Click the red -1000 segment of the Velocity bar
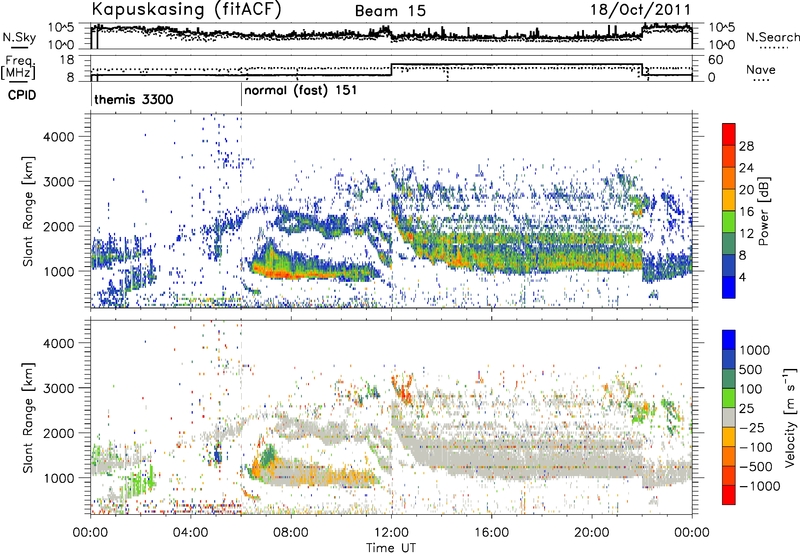 coord(729,495)
